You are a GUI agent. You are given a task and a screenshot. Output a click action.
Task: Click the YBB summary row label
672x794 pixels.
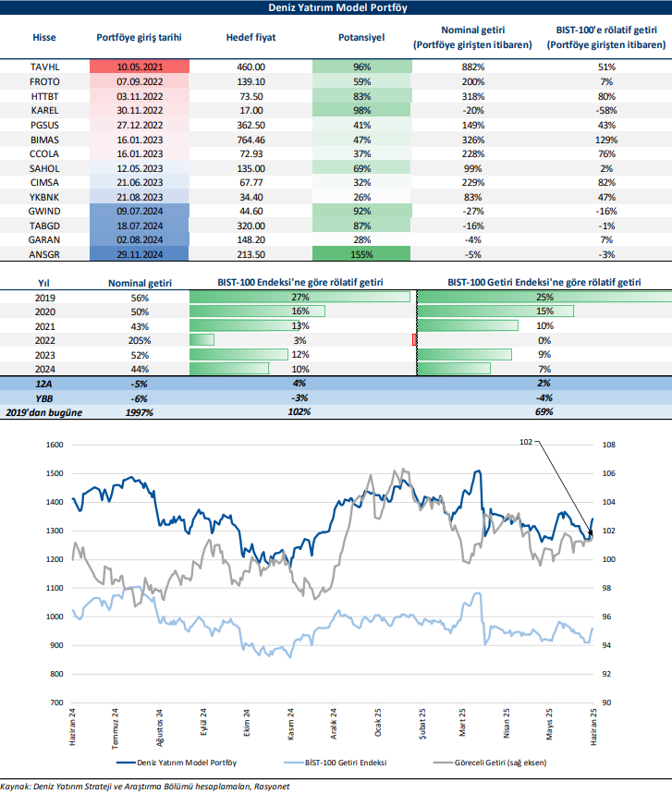pos(44,397)
